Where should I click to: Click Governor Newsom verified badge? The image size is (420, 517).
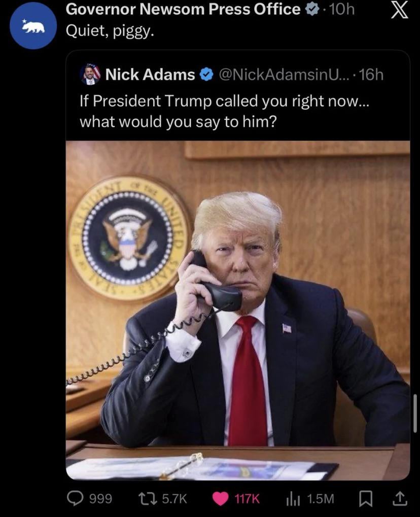pyautogui.click(x=312, y=10)
